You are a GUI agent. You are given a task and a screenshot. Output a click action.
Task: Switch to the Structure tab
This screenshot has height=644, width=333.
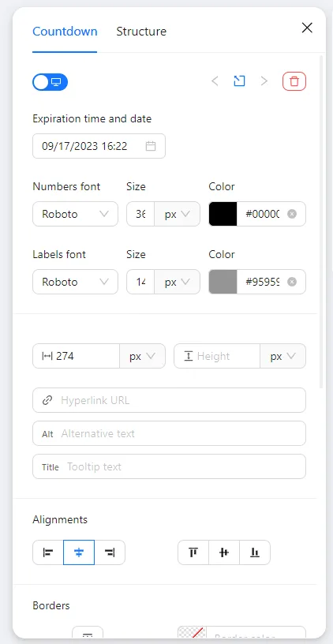click(141, 32)
